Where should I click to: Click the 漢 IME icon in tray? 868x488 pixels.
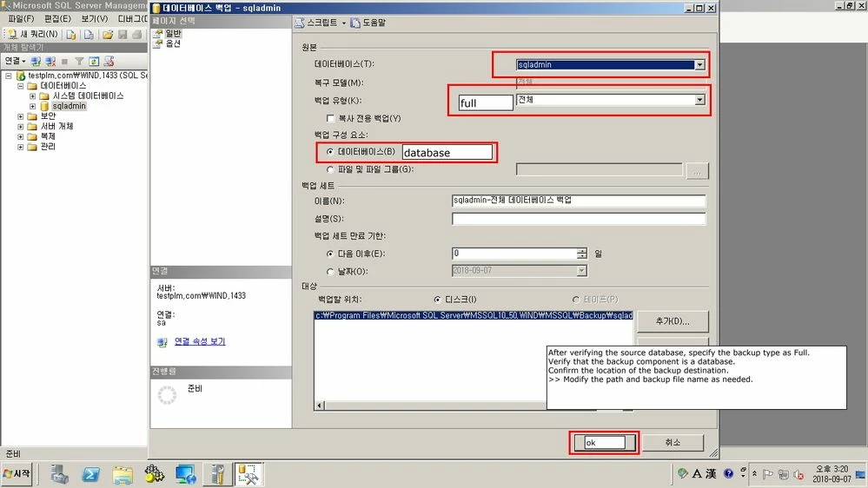click(x=711, y=473)
